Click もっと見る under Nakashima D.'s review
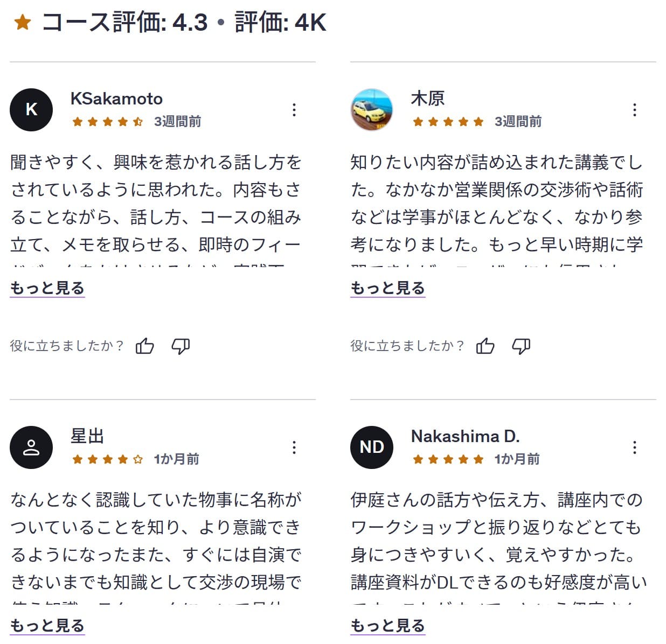 click(x=387, y=626)
